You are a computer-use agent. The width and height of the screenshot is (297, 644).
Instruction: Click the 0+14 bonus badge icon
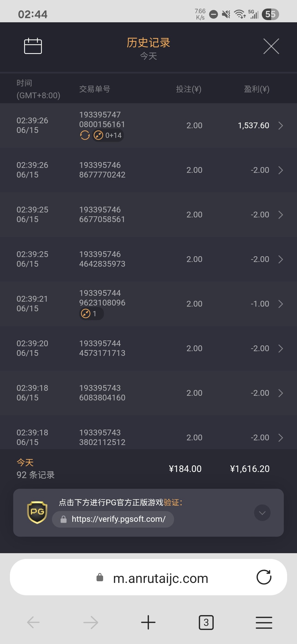coord(108,135)
